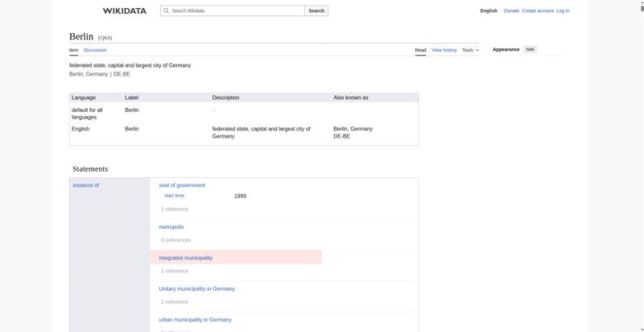Click the Wikidata logo
644x332 pixels.
click(124, 10)
